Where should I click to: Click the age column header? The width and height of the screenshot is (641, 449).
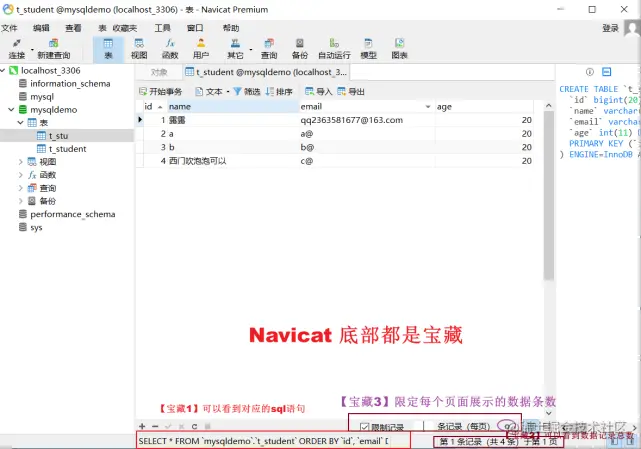click(484, 107)
